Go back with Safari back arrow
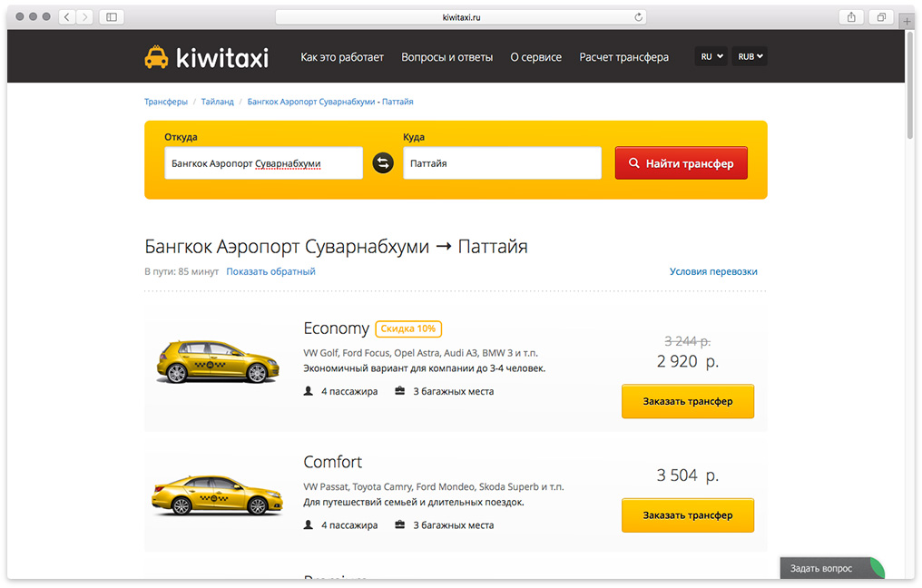Viewport: 922px width, 588px height. pyautogui.click(x=68, y=17)
